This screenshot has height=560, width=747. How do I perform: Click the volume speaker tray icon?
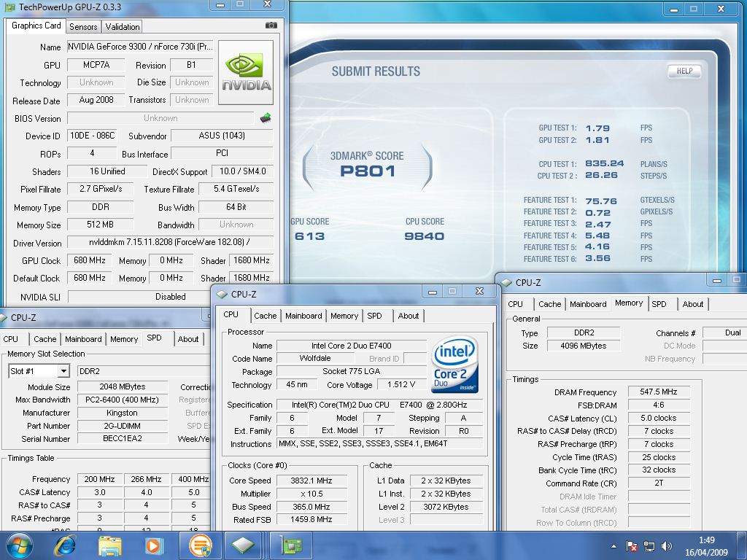click(667, 546)
